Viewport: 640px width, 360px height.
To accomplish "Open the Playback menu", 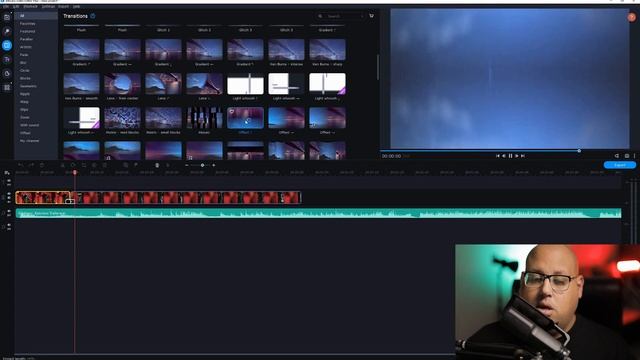I will [x=31, y=7].
